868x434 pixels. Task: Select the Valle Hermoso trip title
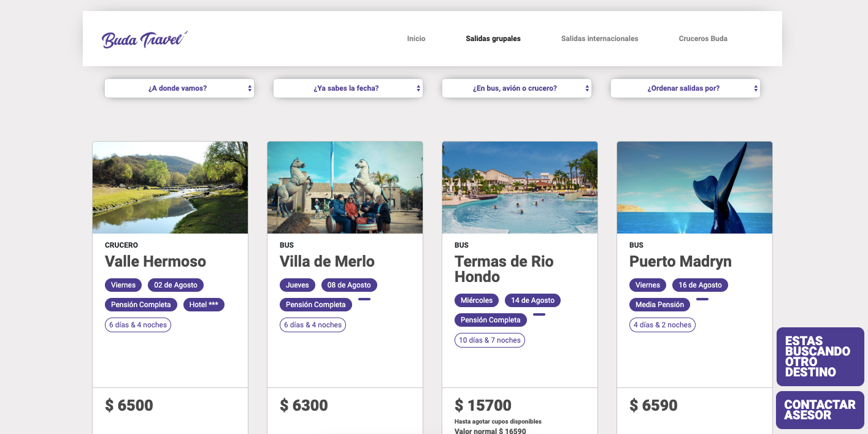pyautogui.click(x=155, y=262)
